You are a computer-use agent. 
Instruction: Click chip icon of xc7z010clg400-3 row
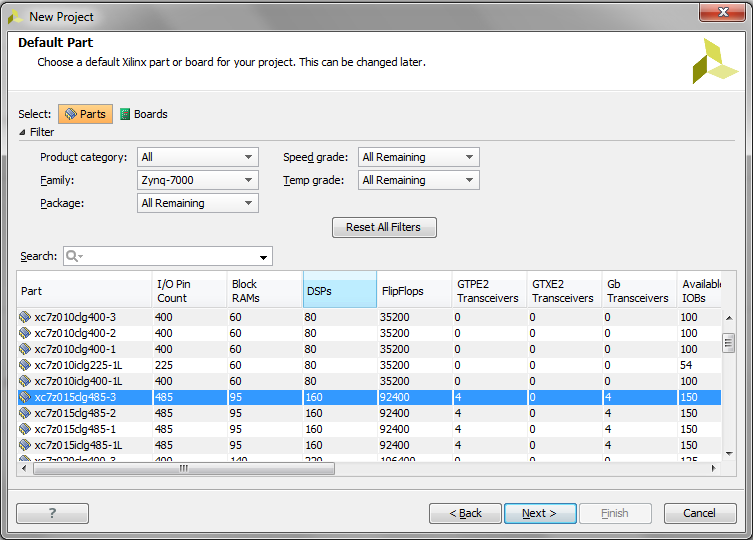25,317
